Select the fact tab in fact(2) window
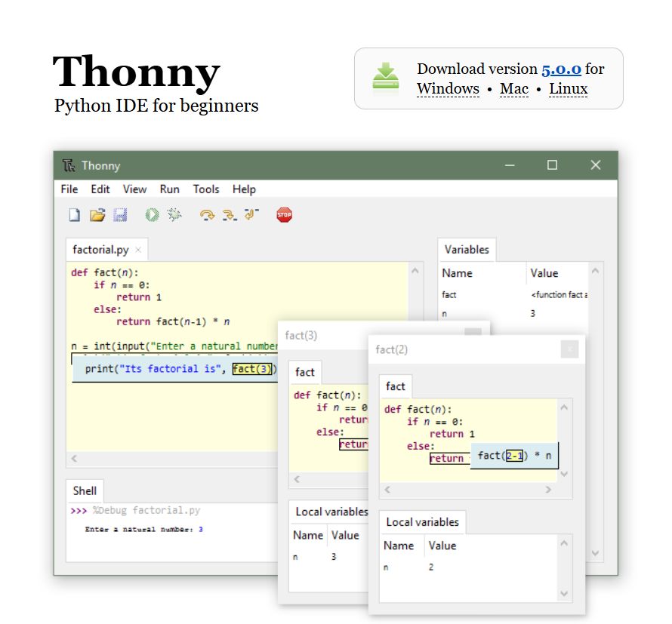Image resolution: width=672 pixels, height=624 pixels. coord(395,386)
